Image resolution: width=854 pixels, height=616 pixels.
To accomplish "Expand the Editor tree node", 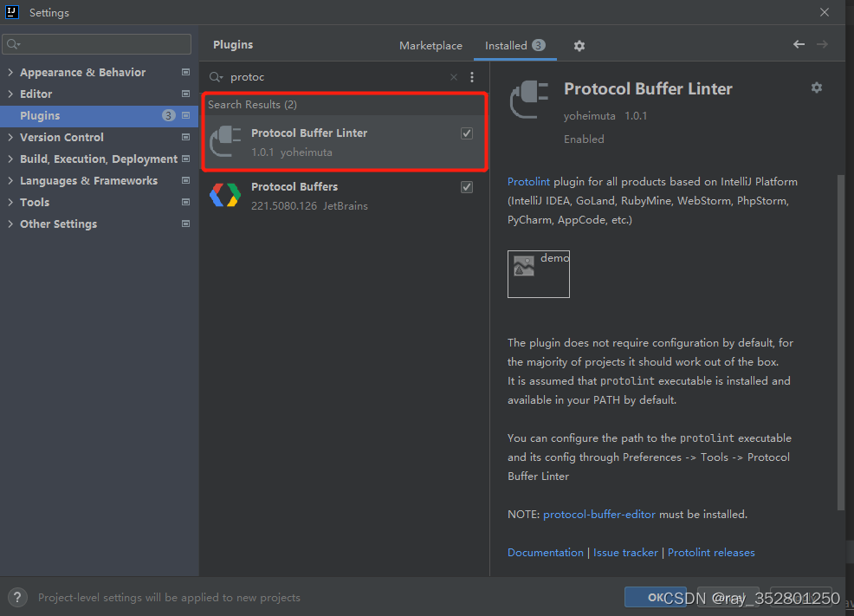I will coord(10,94).
